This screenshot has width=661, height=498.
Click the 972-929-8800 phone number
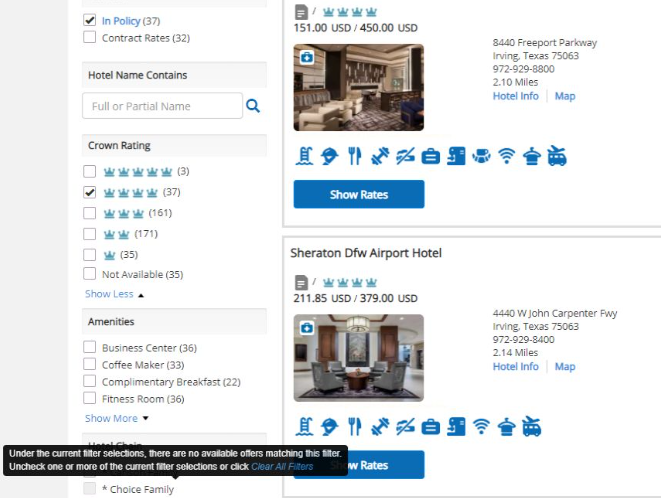click(x=524, y=69)
